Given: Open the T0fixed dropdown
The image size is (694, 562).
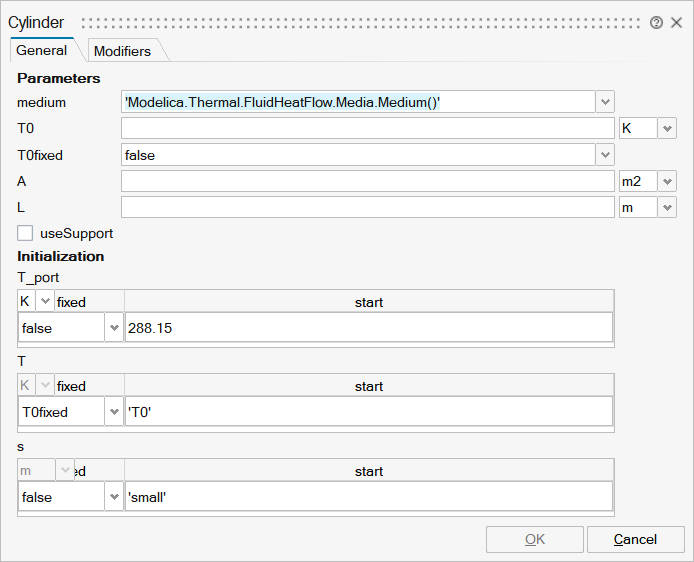Looking at the screenshot, I should click(x=605, y=155).
